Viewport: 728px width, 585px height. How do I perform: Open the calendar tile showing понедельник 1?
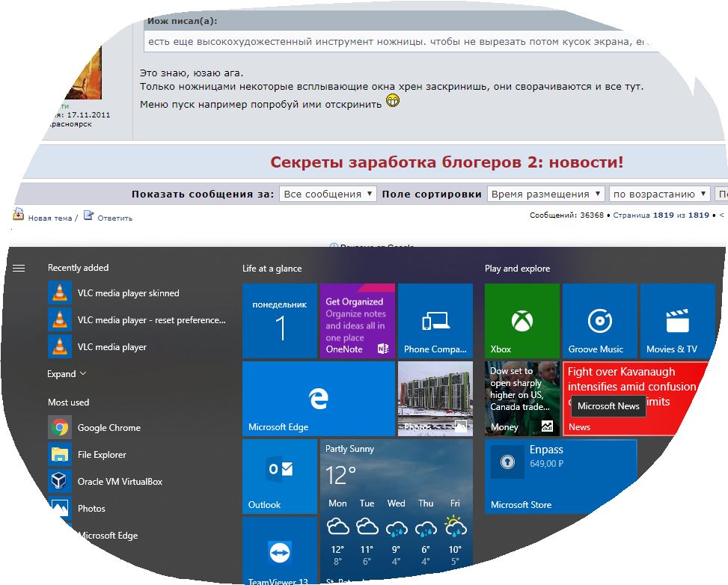click(280, 321)
